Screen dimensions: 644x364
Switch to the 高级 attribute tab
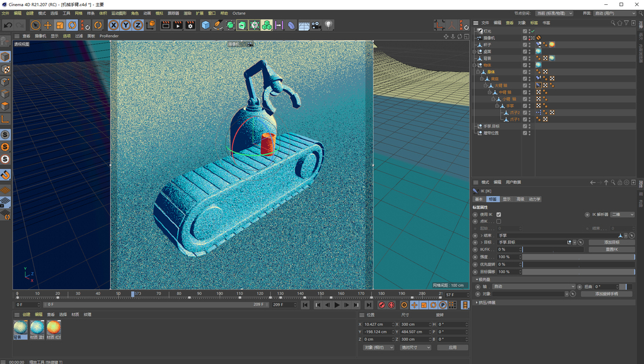(x=520, y=199)
